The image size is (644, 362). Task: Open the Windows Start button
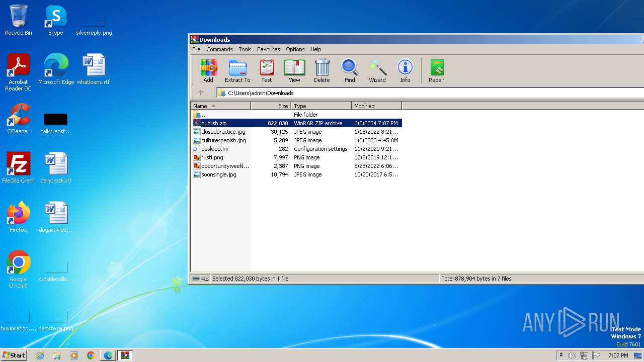14,355
